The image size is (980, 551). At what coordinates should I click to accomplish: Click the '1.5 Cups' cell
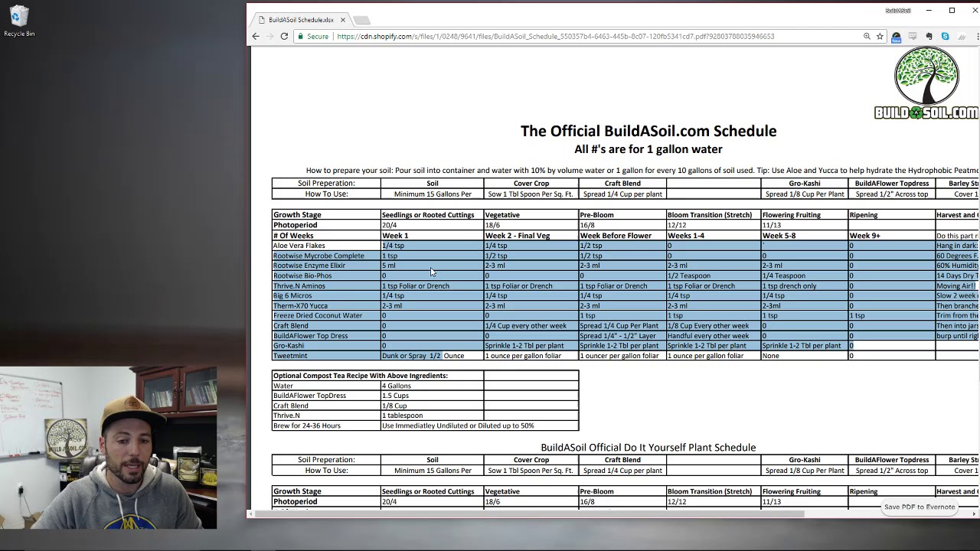(432, 396)
